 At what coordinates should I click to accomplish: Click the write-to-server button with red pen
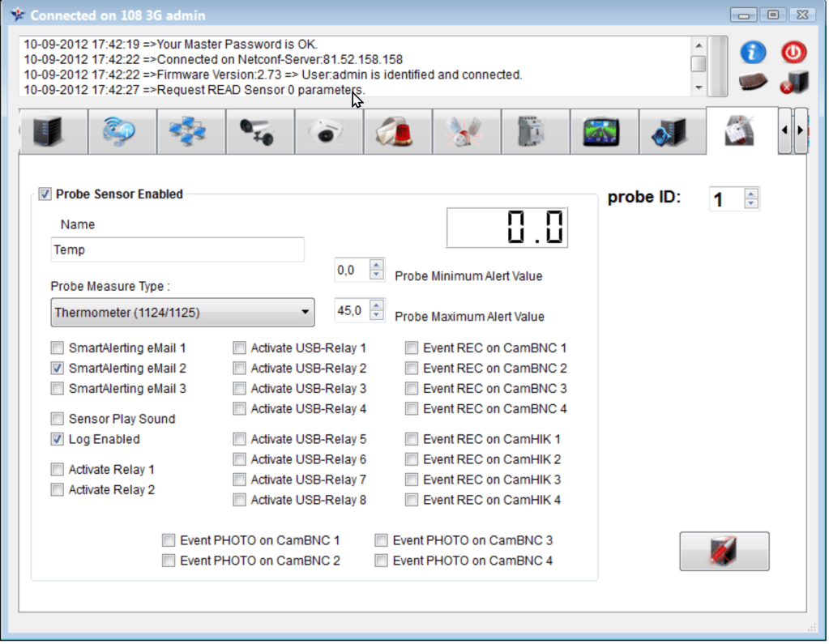(x=724, y=552)
